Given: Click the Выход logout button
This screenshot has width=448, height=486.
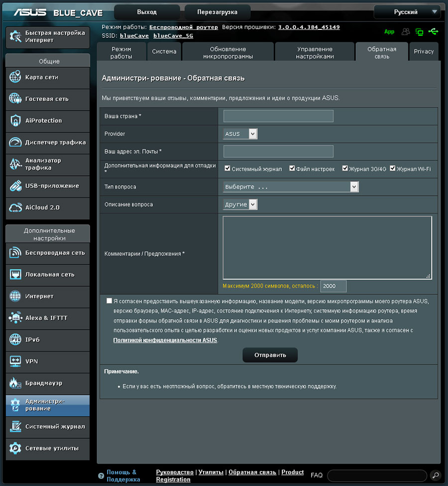Looking at the screenshot, I should click(147, 12).
